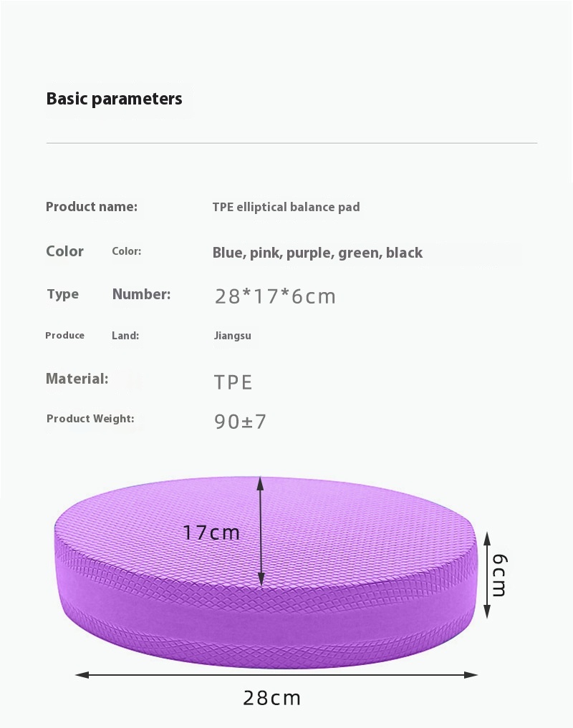Click the "Produce" label
Screen dimensions: 573x728
[64, 335]
